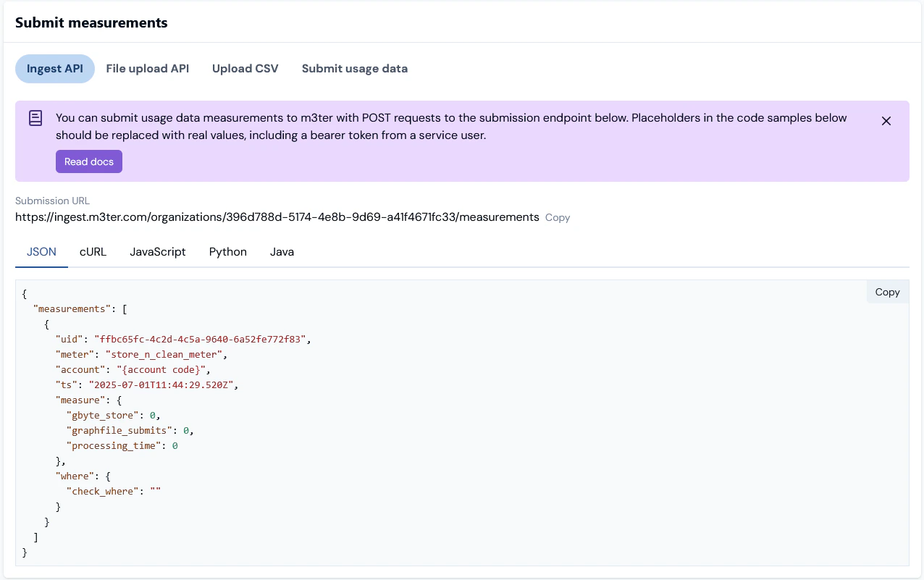Viewport: 924px width, 580px height.
Task: Show the Python code sample
Action: pos(228,252)
